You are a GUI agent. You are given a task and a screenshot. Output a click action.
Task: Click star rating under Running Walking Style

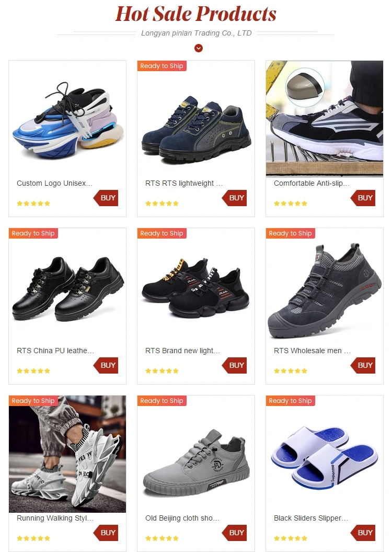pyautogui.click(x=33, y=538)
